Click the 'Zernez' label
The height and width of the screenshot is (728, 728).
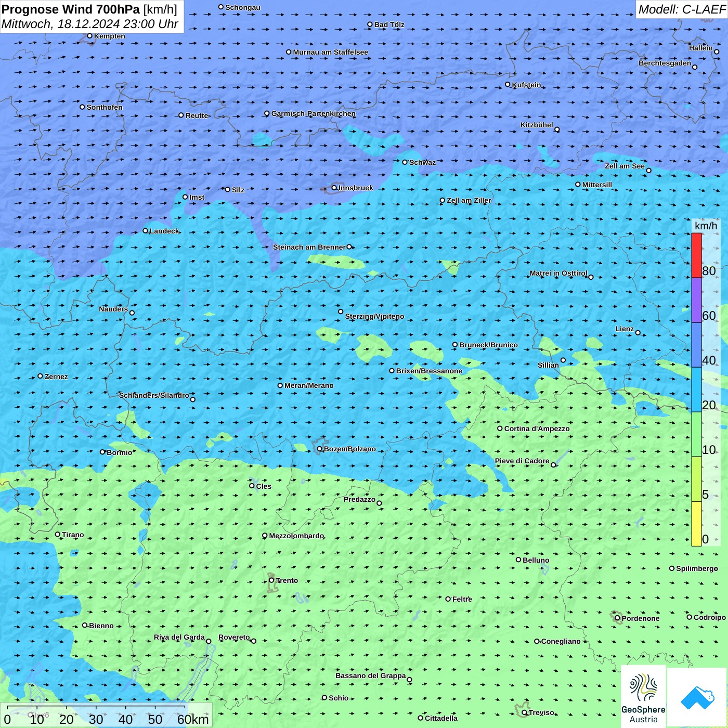click(56, 376)
